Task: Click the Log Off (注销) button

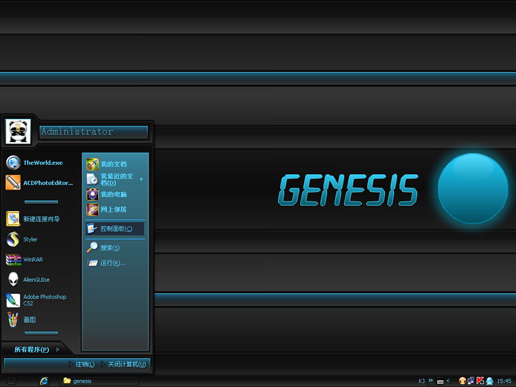Action: pos(82,364)
